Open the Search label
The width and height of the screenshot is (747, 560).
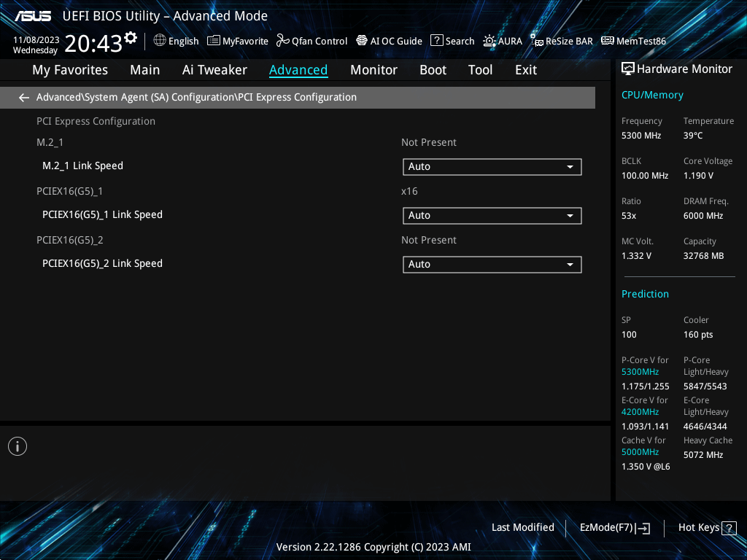pyautogui.click(x=460, y=42)
